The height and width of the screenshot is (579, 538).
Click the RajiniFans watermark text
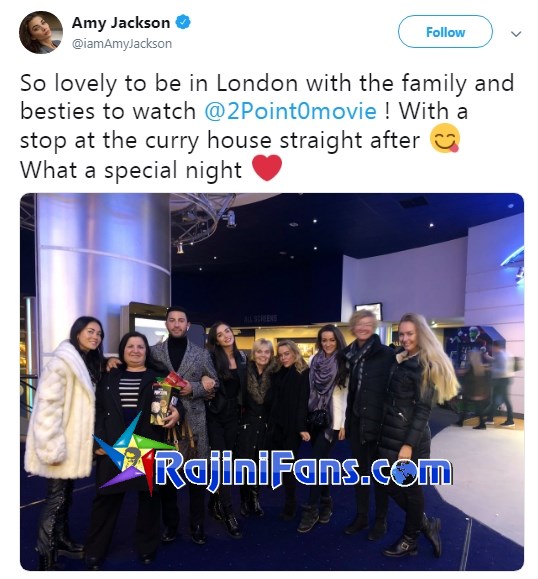click(x=303, y=473)
